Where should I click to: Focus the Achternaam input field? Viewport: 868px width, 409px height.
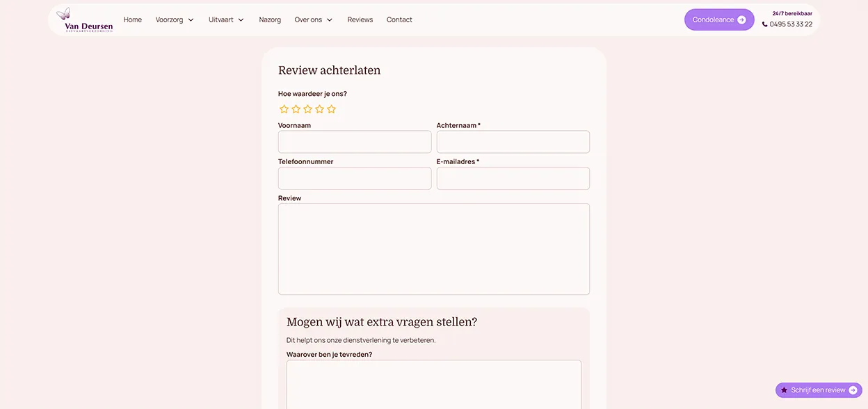513,142
